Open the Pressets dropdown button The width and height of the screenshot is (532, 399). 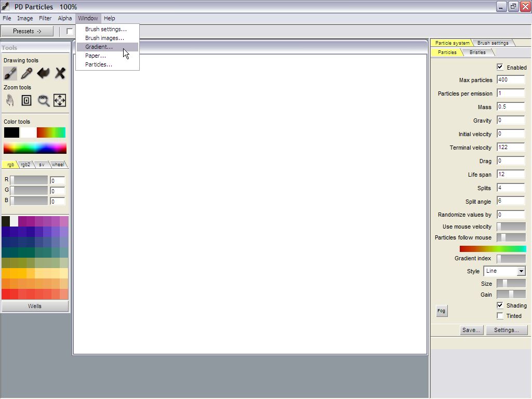(x=27, y=31)
